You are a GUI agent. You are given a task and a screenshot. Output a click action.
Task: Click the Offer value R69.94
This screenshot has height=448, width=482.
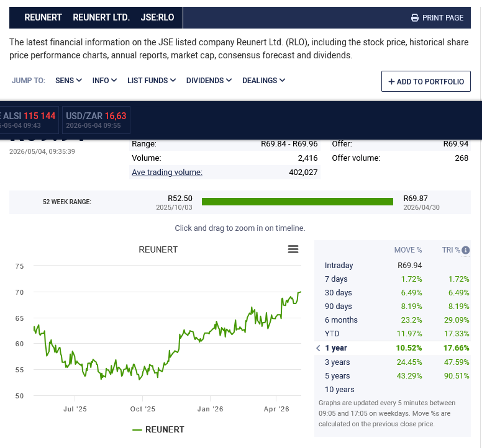(455, 144)
